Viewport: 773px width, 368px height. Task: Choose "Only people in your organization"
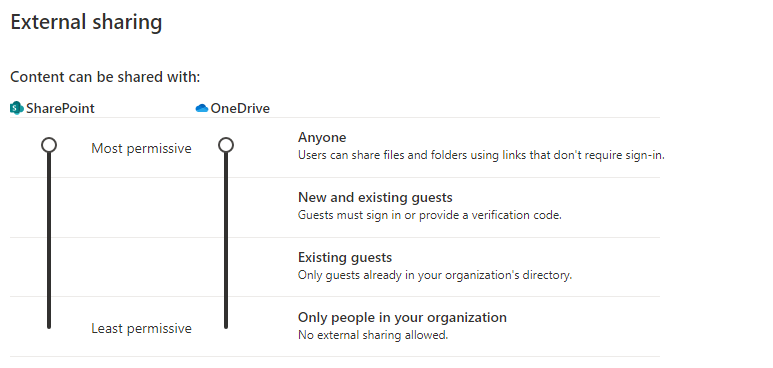pyautogui.click(x=402, y=317)
